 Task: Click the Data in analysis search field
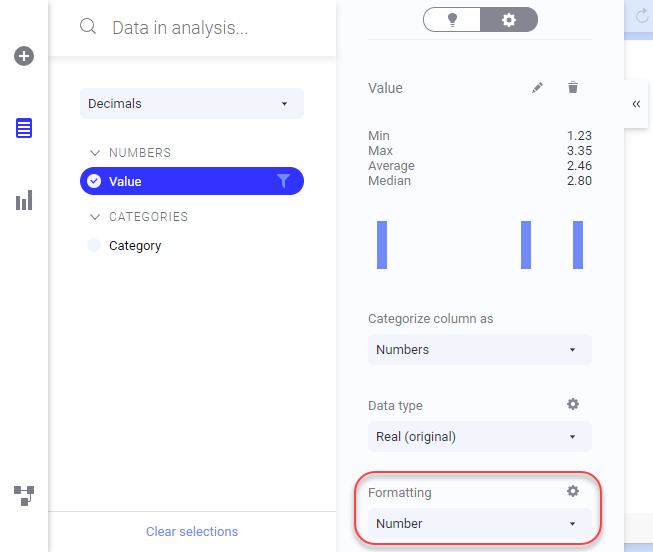pyautogui.click(x=200, y=28)
